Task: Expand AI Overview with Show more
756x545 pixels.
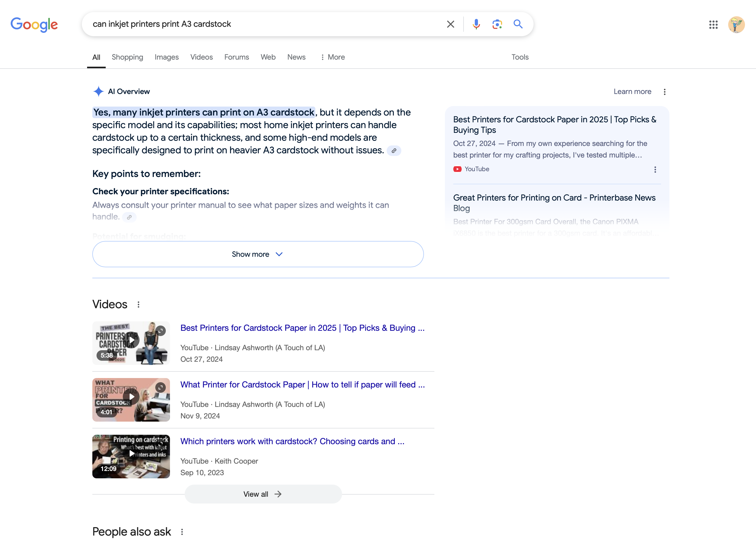Action: tap(258, 254)
